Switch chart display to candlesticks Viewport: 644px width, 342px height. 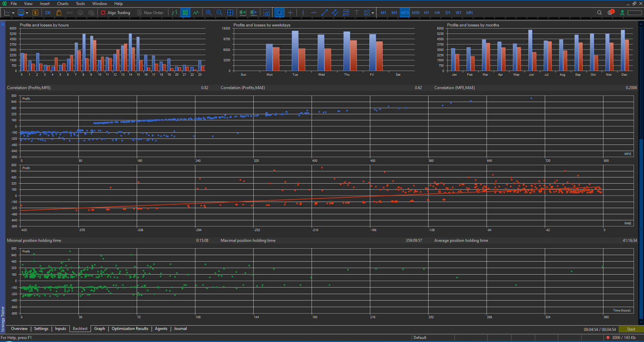pos(185,12)
